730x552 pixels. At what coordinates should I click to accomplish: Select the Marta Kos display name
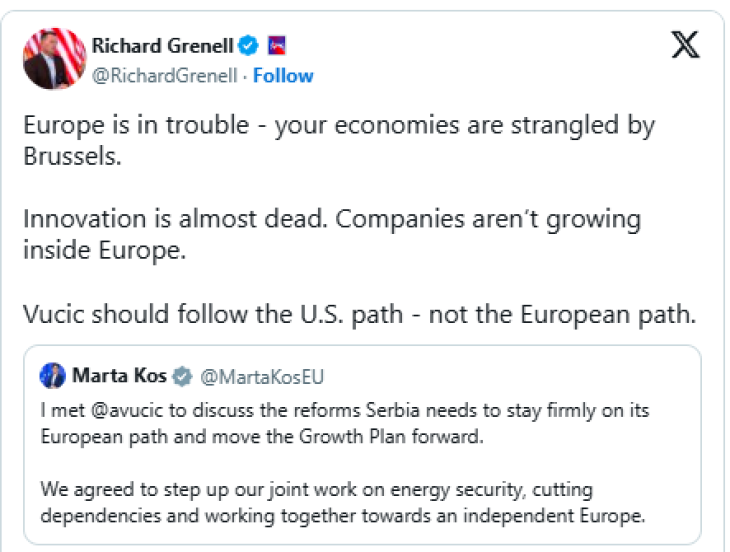coord(119,377)
